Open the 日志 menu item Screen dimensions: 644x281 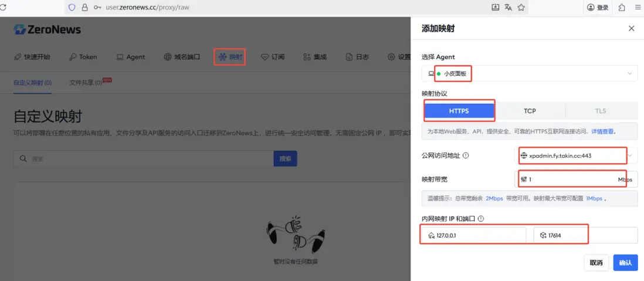click(x=357, y=57)
